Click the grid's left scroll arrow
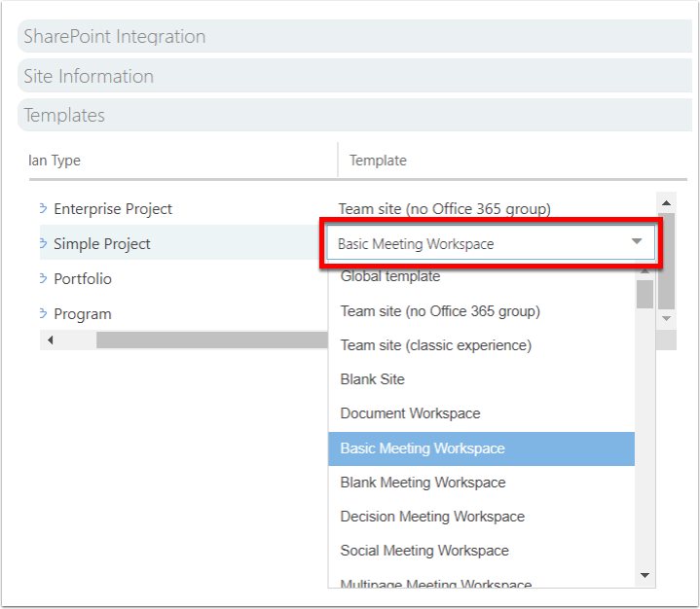The image size is (700, 609). pos(50,340)
